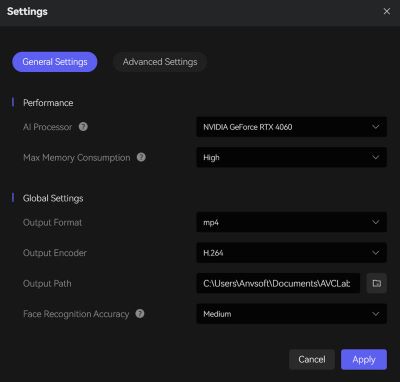Browse for output path folder

click(377, 283)
